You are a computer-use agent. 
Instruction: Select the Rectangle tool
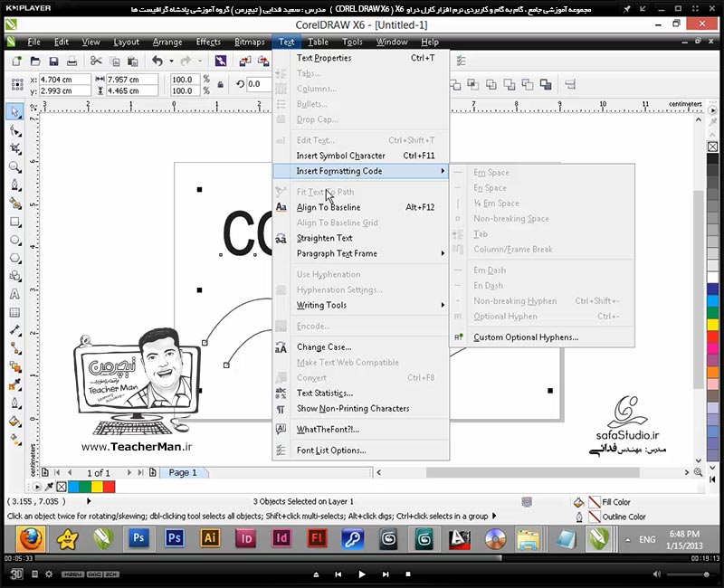pos(15,222)
